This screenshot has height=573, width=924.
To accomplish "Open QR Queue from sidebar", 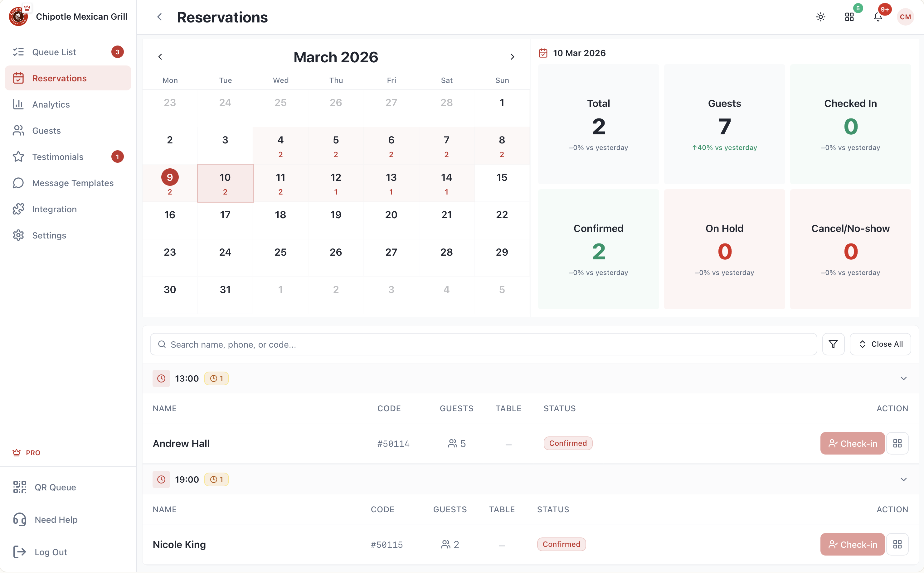I will (55, 487).
